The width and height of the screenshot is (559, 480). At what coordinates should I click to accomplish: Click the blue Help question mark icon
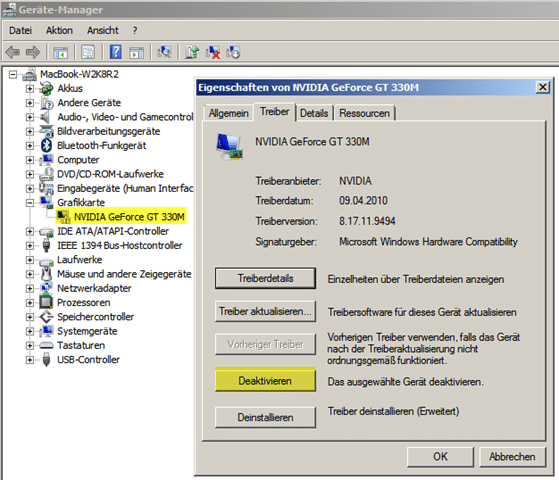[116, 52]
